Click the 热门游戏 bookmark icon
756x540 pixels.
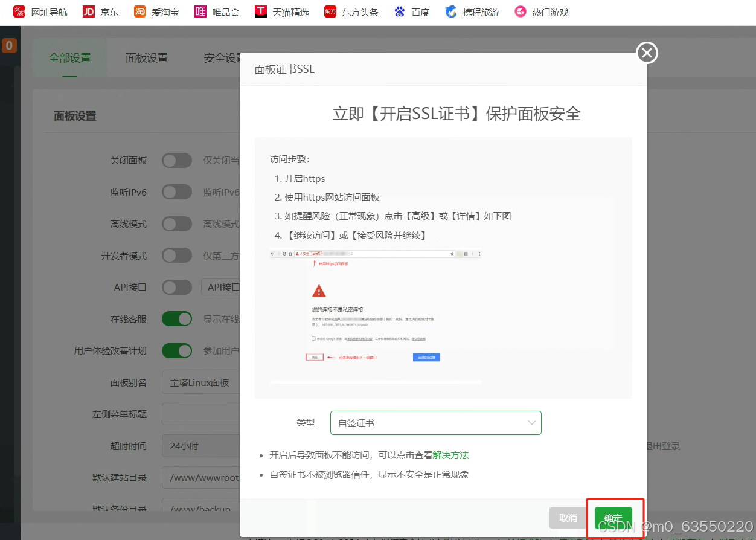[521, 12]
